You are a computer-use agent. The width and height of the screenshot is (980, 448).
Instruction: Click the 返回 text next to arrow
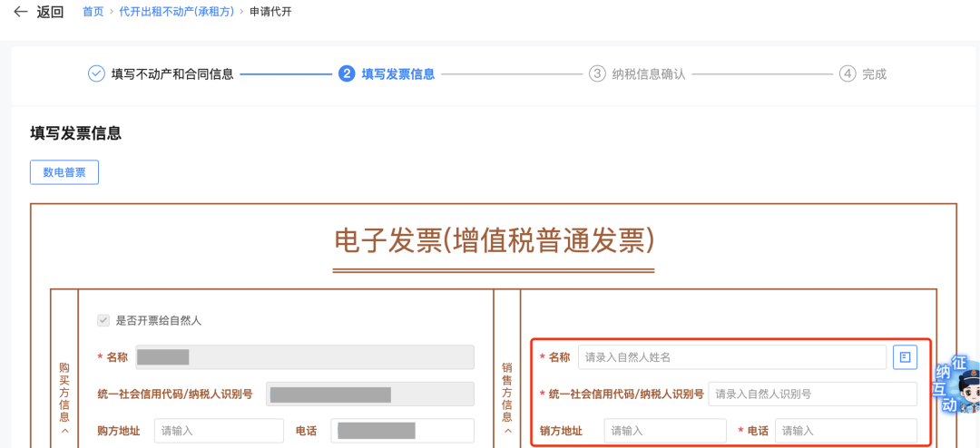coord(50,12)
